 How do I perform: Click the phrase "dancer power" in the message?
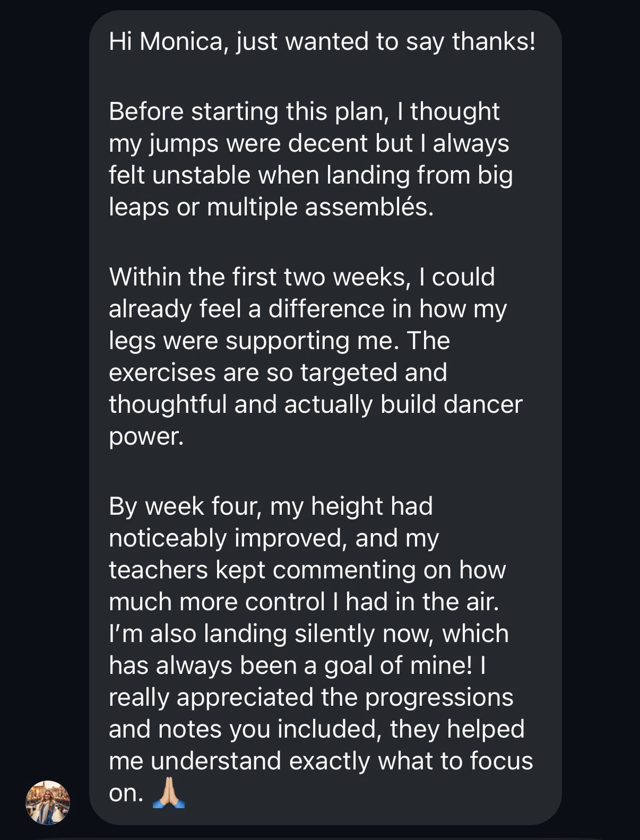(483, 404)
